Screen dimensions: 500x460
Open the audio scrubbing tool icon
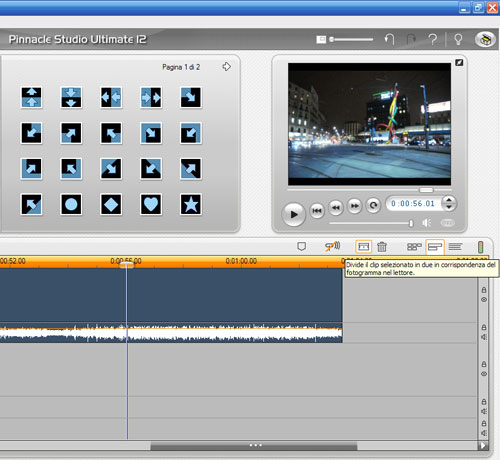tap(333, 246)
